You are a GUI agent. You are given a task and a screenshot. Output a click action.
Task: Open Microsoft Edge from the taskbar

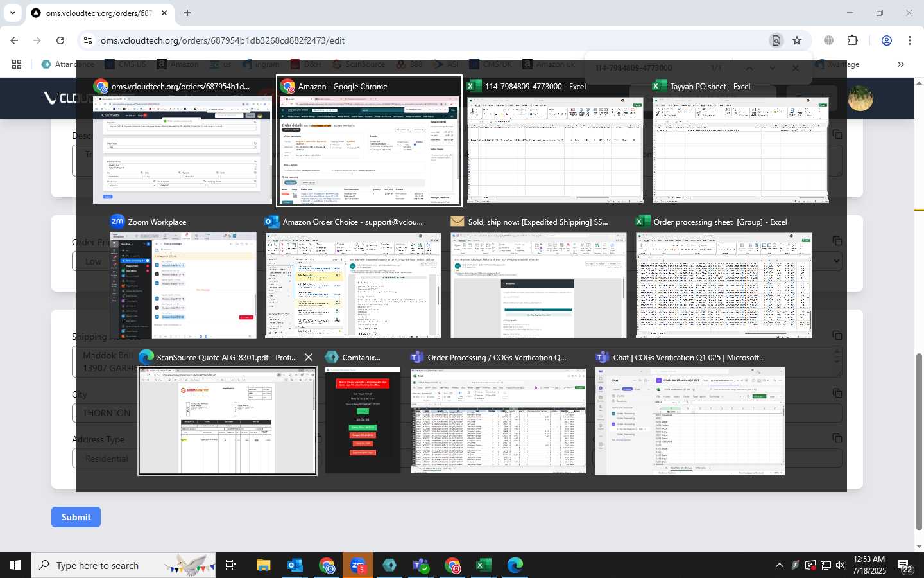click(x=515, y=565)
